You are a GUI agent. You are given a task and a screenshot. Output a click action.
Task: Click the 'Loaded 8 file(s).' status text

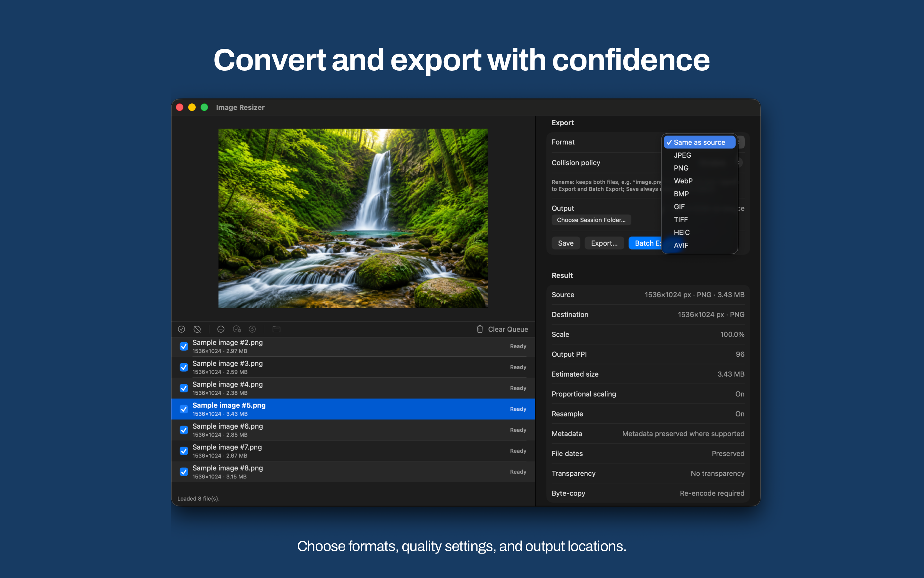point(199,498)
